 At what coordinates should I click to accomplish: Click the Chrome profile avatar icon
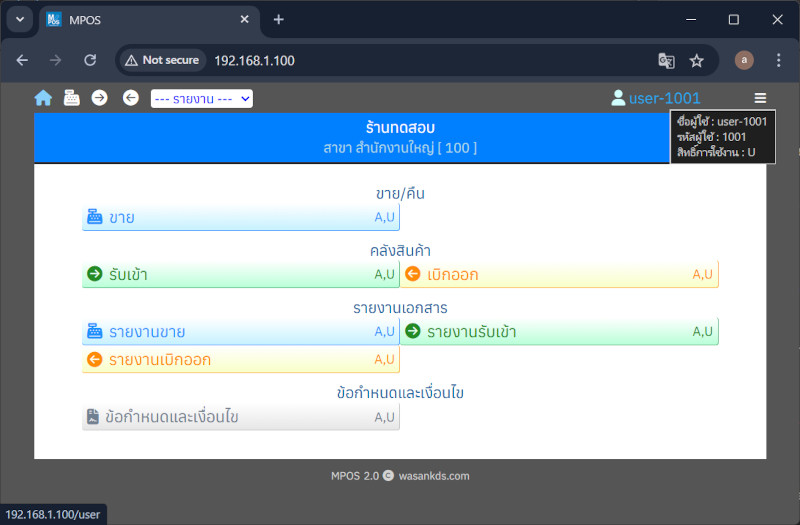tap(743, 60)
